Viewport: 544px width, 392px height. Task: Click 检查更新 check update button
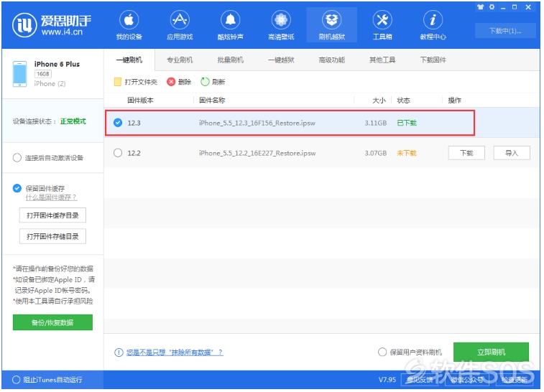coord(514,381)
